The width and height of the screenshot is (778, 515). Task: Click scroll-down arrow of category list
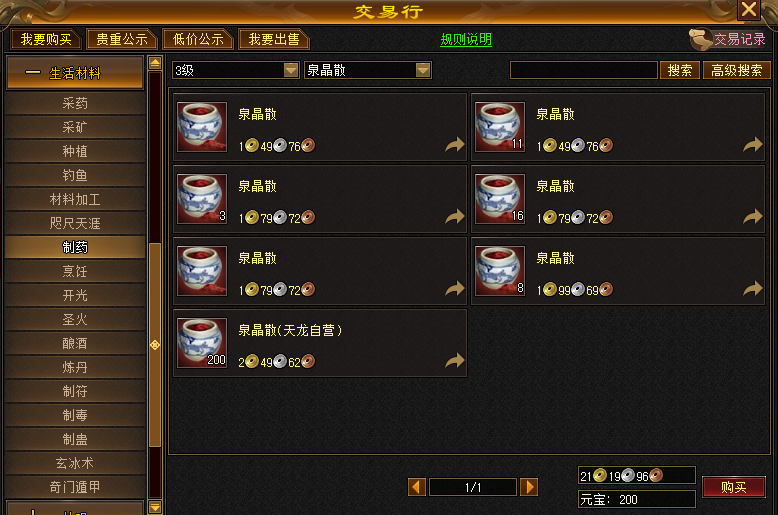[155, 507]
